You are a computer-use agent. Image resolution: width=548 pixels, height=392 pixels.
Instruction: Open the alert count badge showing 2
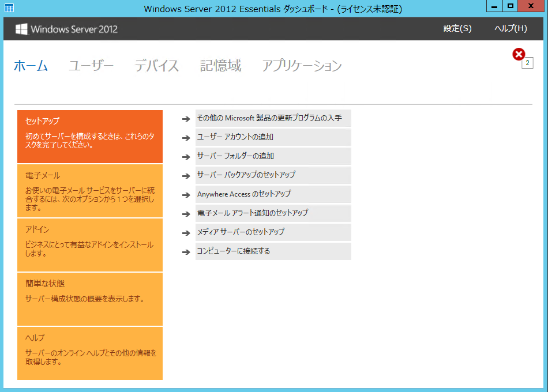tap(527, 63)
